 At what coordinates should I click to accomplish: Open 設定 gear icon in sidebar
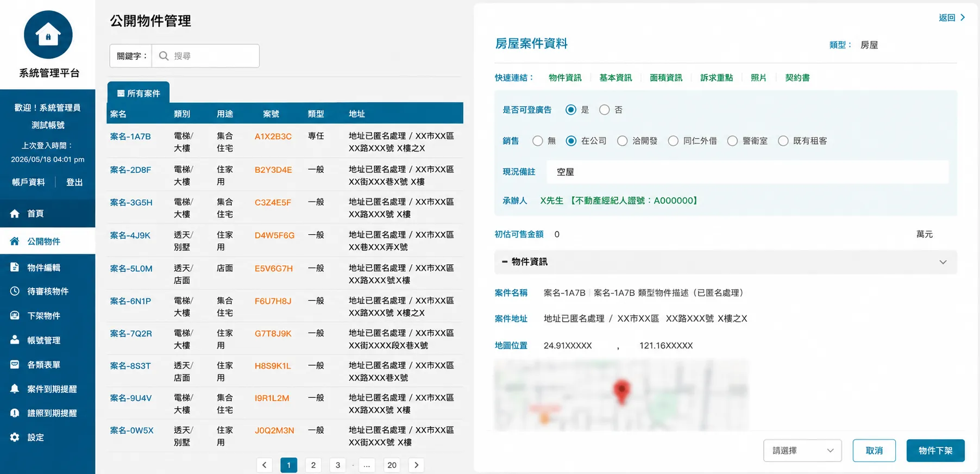15,437
